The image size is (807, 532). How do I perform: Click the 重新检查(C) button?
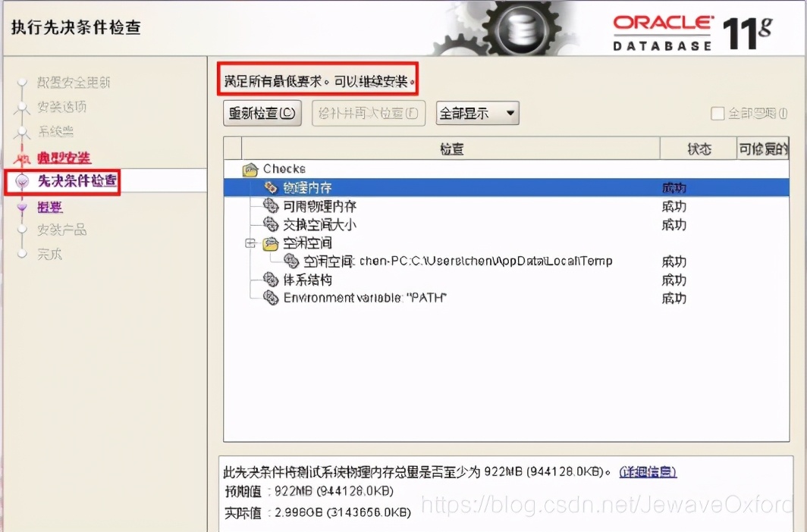pos(262,113)
